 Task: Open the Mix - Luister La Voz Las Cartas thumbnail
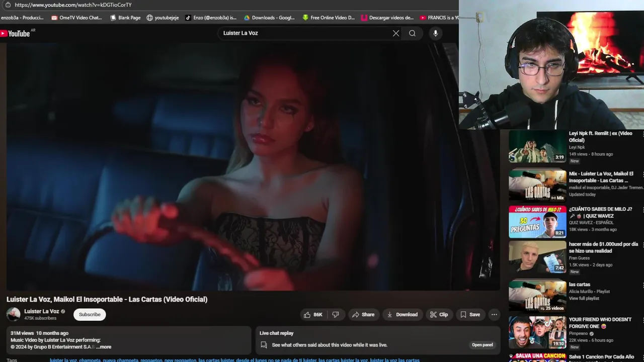coord(537,186)
